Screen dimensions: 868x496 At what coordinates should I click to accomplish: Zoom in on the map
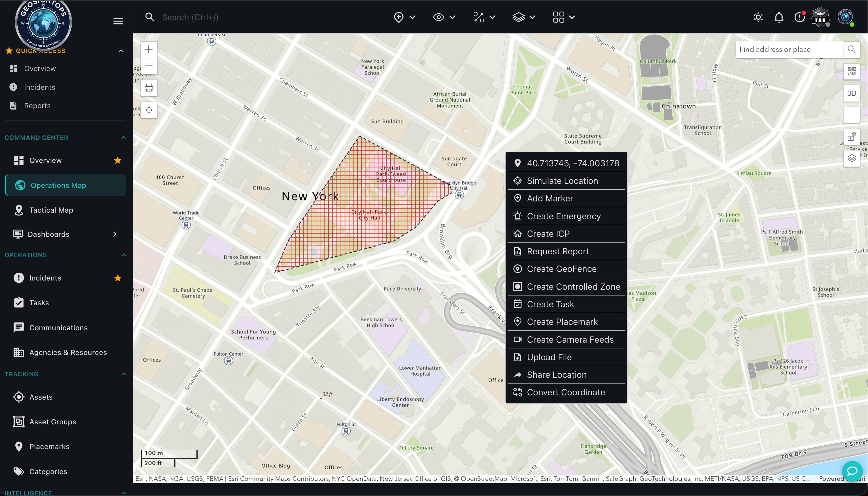coord(149,50)
